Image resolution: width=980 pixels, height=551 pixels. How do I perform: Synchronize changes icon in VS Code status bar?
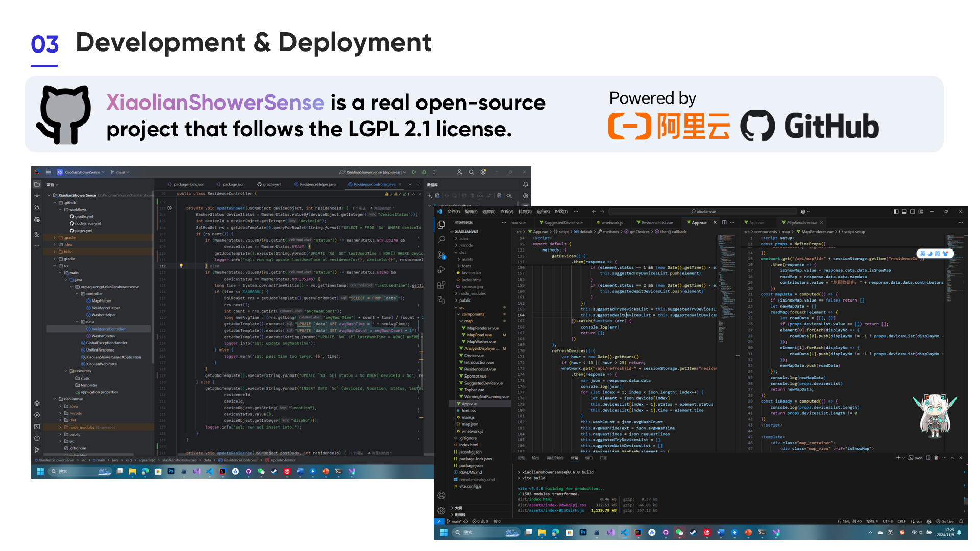coord(465,521)
